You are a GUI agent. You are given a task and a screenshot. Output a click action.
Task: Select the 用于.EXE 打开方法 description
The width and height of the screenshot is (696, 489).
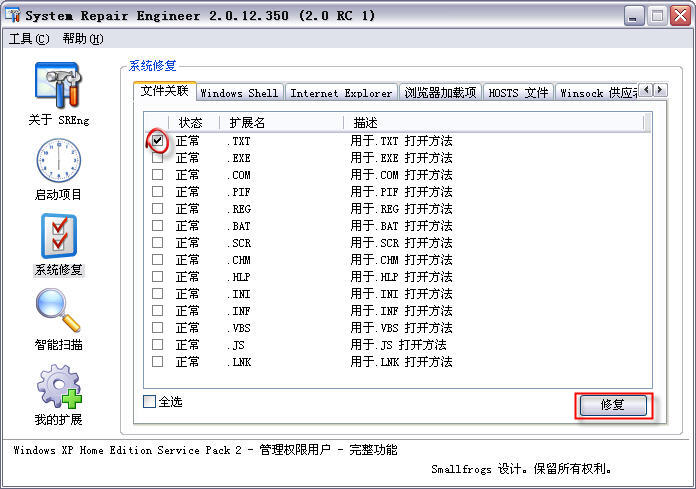(x=401, y=158)
